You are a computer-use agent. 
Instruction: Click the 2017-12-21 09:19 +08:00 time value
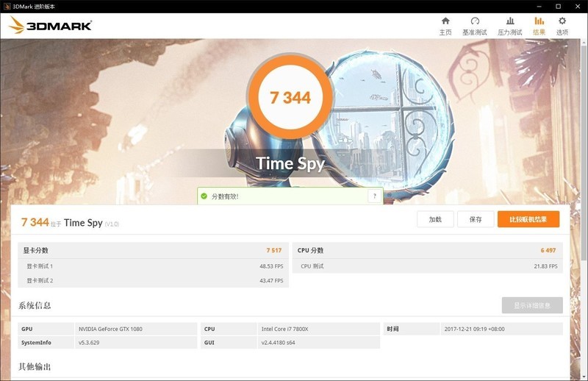(474, 329)
